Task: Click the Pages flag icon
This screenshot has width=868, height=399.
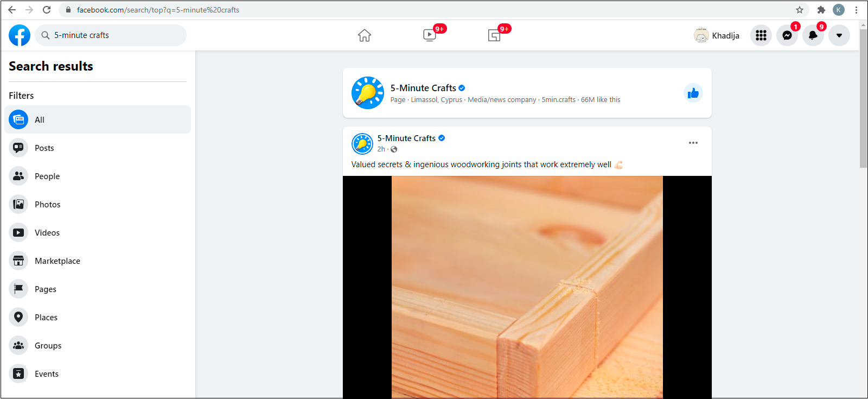Action: (18, 289)
